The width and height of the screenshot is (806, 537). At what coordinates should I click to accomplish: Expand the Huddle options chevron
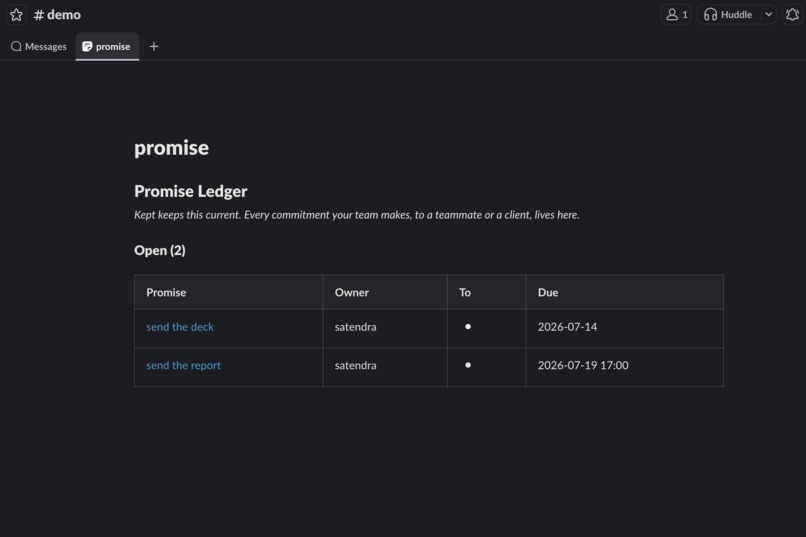click(x=768, y=15)
